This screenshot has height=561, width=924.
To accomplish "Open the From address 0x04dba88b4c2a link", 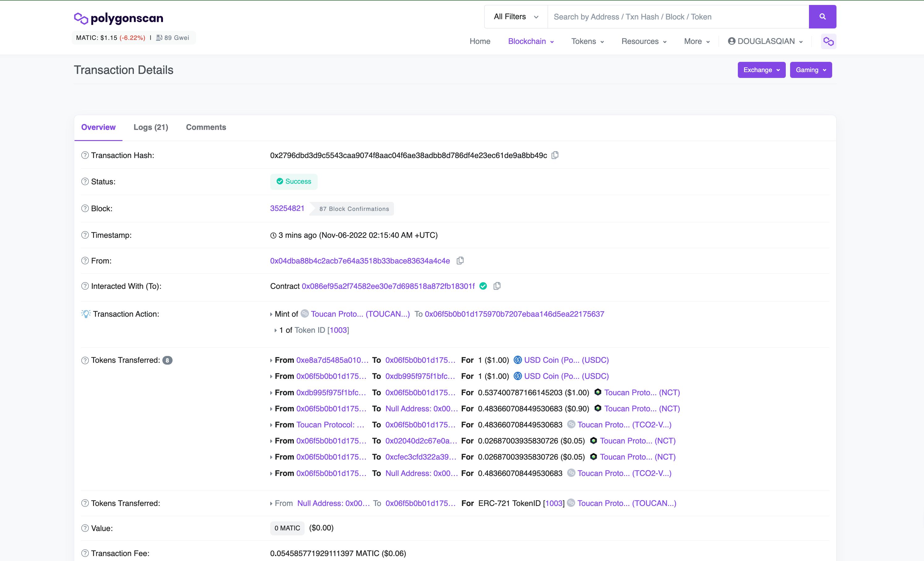I will pyautogui.click(x=360, y=261).
